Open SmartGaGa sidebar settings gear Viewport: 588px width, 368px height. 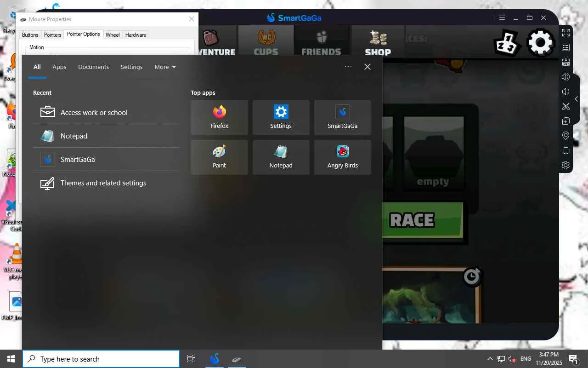point(566,165)
